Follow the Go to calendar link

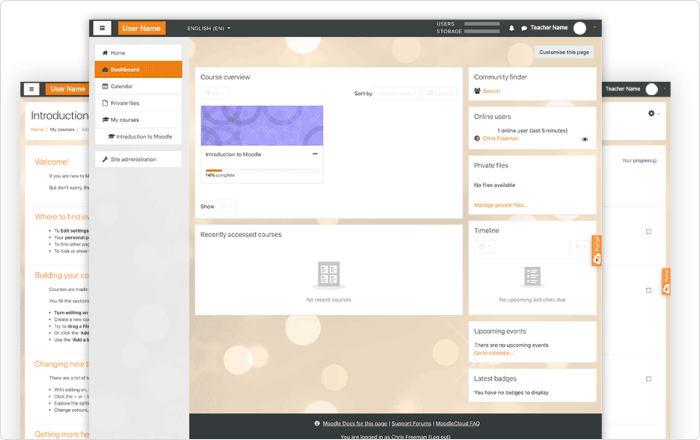point(494,353)
